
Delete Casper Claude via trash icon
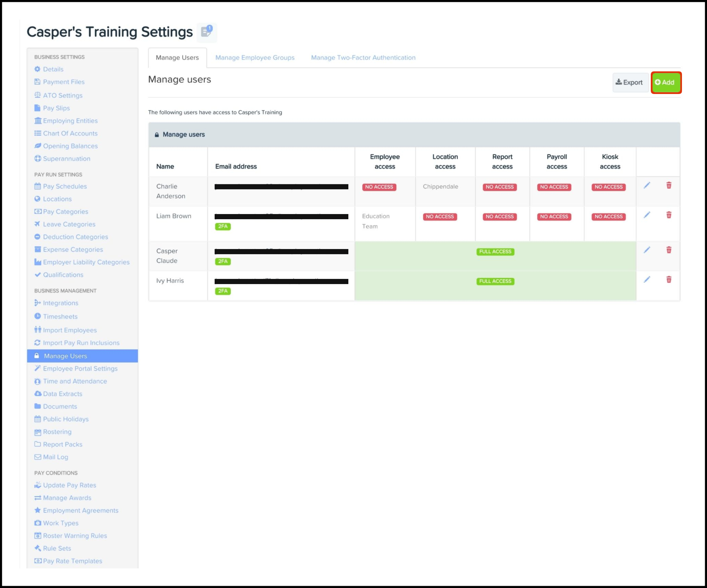pyautogui.click(x=669, y=250)
